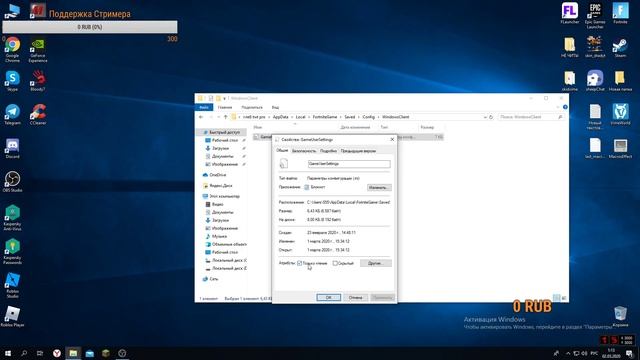Open GeForce Experience desktop icon
640x360 pixels.
click(x=38, y=50)
